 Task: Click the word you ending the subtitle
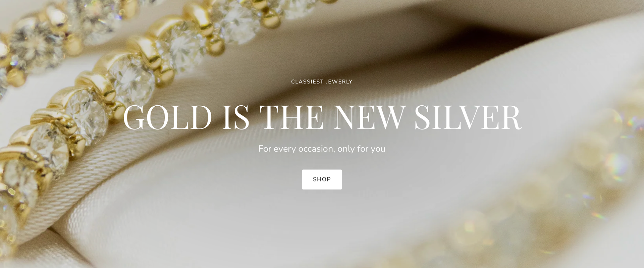point(378,150)
